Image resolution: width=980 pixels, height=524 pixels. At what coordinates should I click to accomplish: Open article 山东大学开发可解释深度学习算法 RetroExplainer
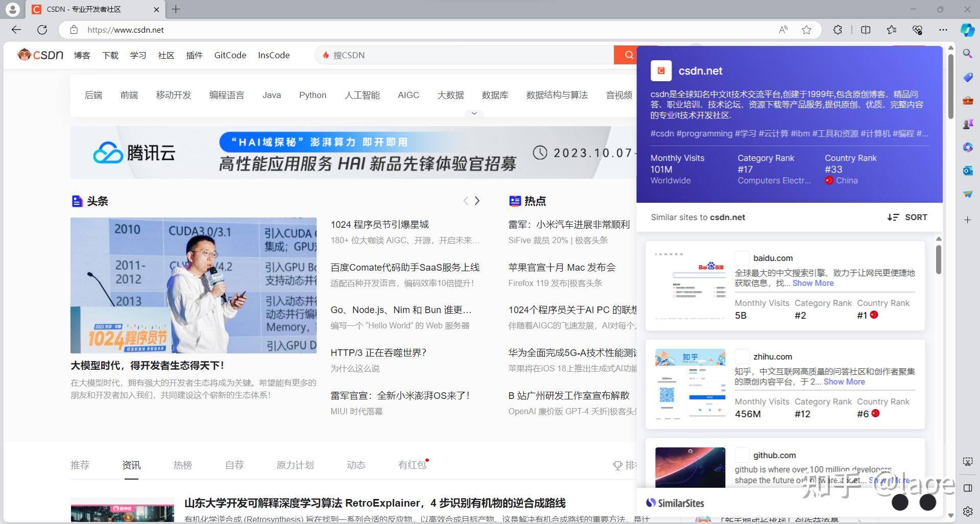click(375, 503)
